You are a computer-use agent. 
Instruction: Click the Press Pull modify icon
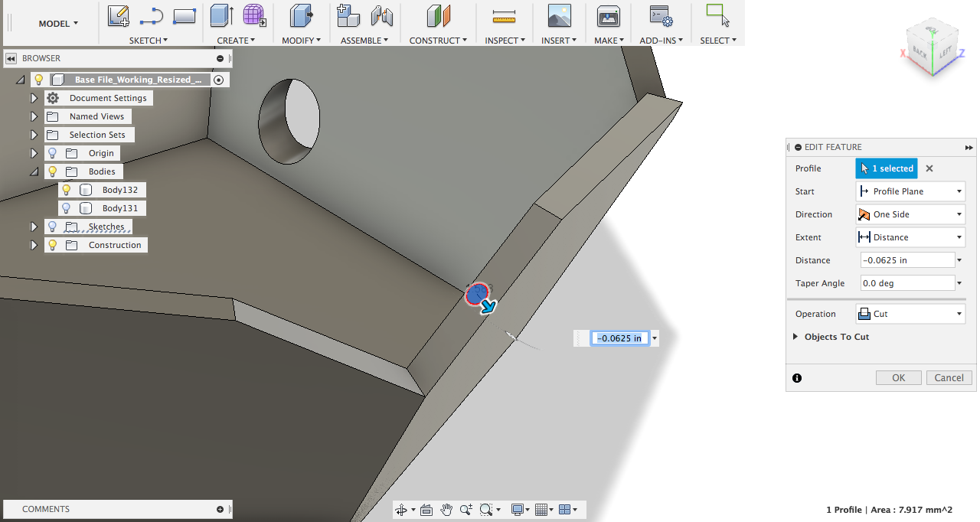[x=301, y=15]
